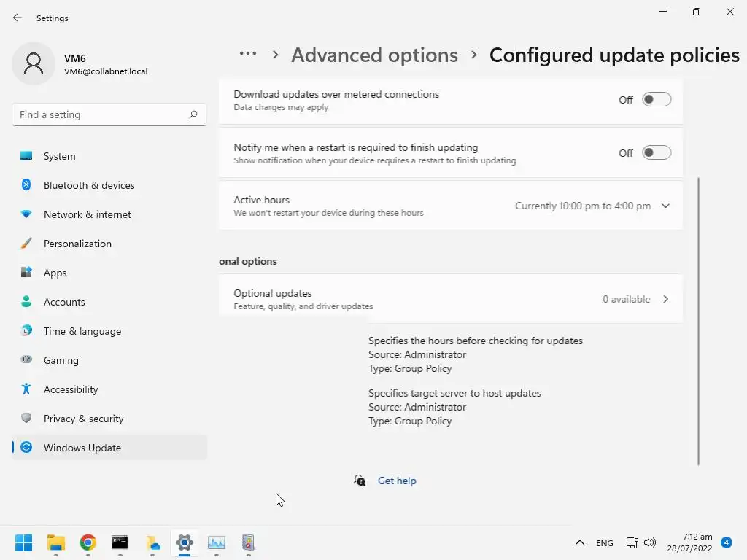
Task: Click the Gaming controller icon
Action: click(x=26, y=360)
